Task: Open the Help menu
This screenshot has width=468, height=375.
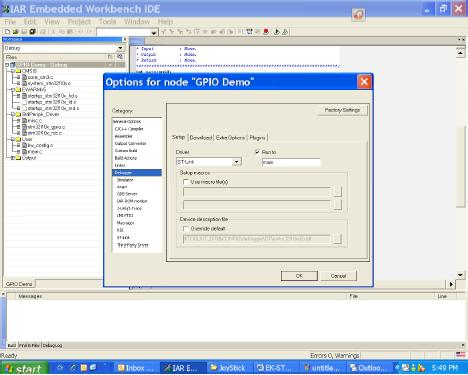Action: [165, 22]
